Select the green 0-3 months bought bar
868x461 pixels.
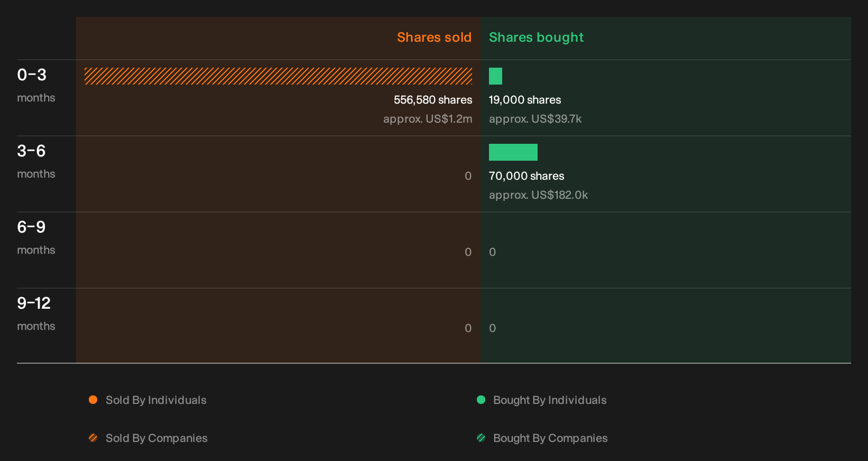point(495,76)
